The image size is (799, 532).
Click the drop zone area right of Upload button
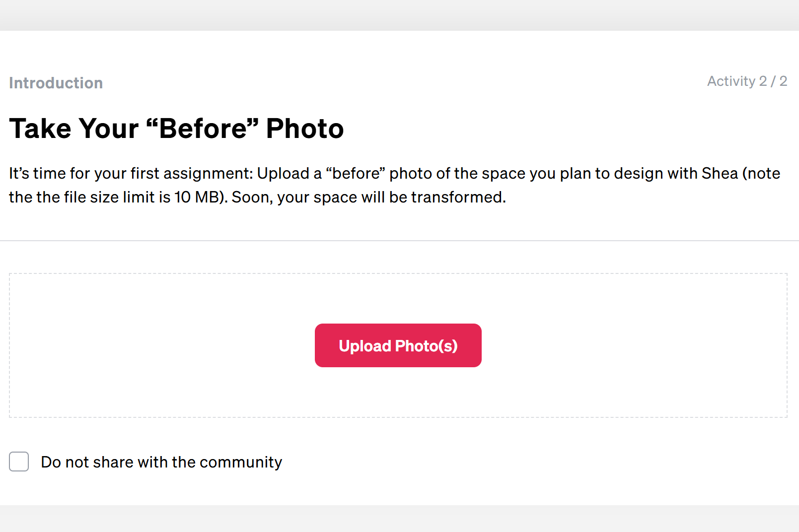[634, 345]
